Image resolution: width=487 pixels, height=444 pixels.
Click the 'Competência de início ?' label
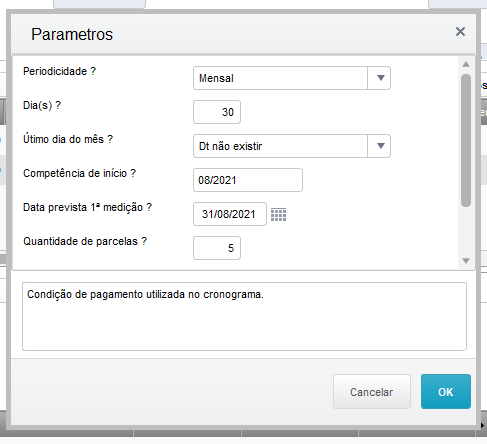79,173
